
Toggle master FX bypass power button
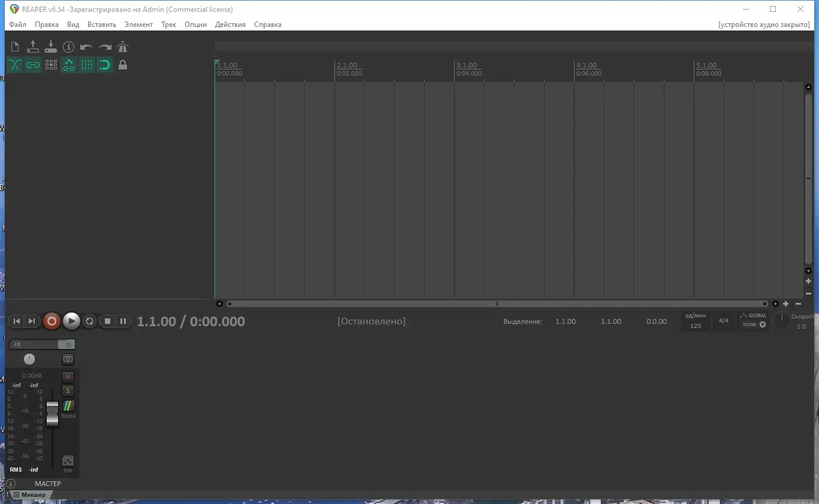[67, 345]
